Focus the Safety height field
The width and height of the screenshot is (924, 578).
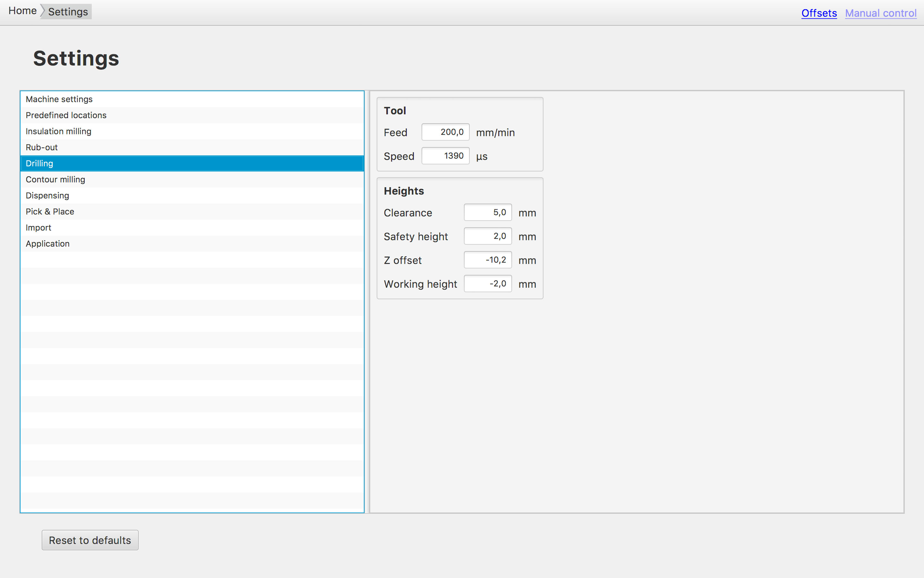[x=488, y=236]
